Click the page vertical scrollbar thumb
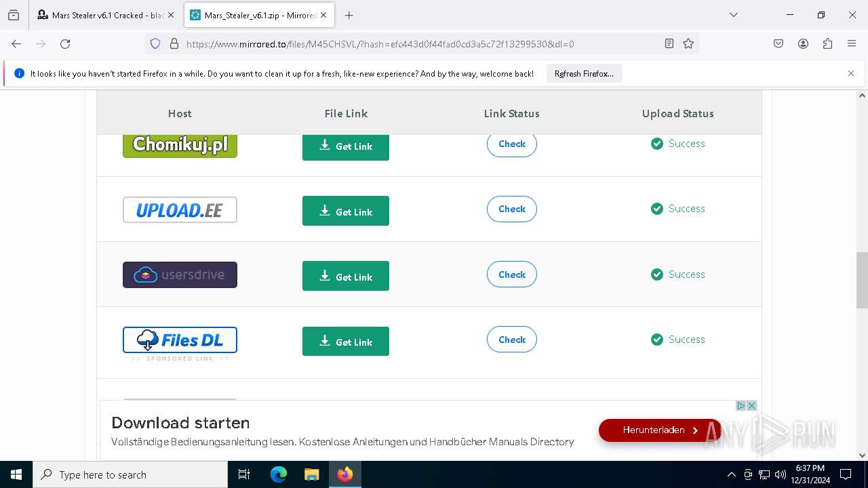Screen dimensions: 868x488 862,280
